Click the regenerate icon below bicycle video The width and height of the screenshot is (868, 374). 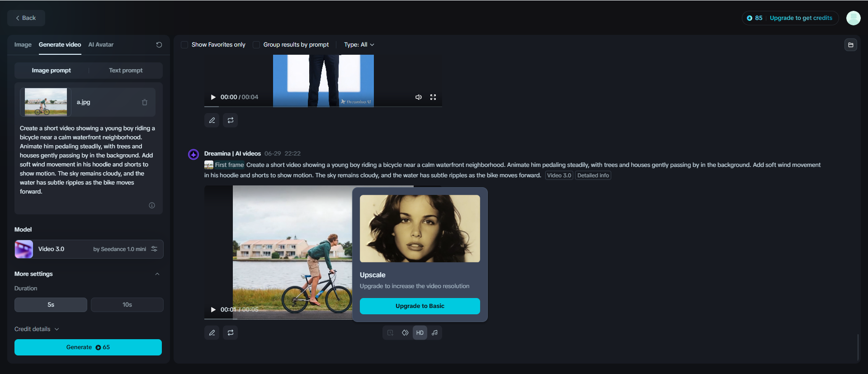tap(231, 333)
